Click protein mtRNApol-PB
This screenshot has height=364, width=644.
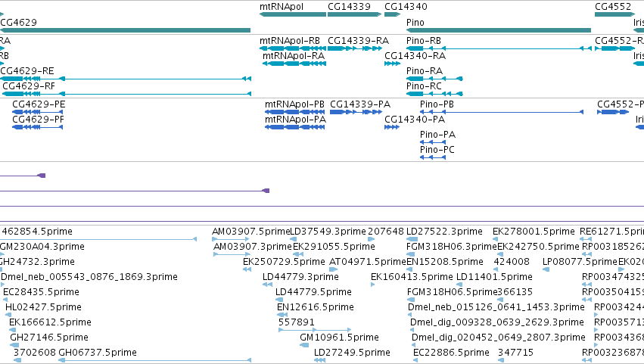tap(294, 104)
